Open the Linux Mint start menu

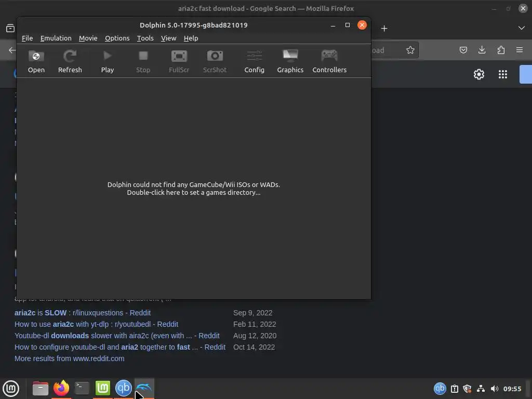tap(11, 389)
